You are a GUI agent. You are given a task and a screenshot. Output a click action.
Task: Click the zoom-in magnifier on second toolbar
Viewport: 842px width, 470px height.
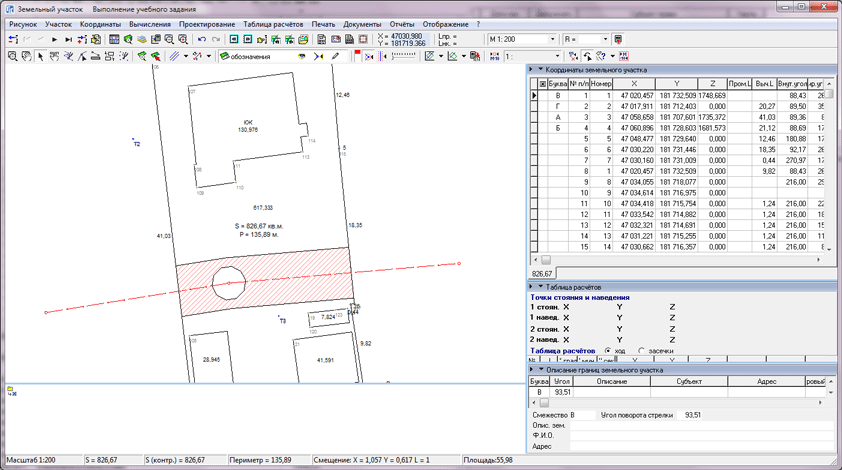click(x=12, y=56)
